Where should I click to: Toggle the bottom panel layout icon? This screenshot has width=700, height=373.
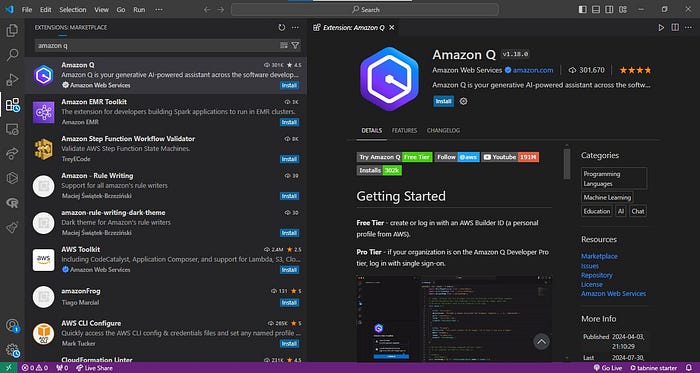tap(596, 9)
